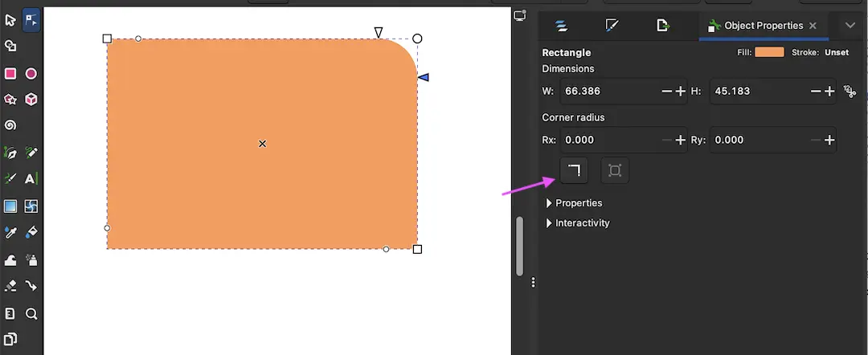Viewport: 868px width, 355px height.
Task: Expand the Interactivity section
Action: coord(577,222)
